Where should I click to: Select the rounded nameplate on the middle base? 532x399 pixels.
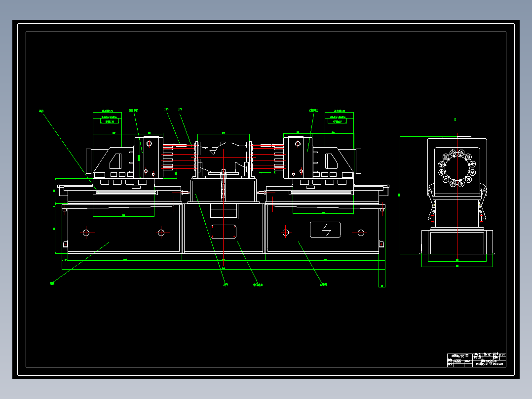[224, 231]
